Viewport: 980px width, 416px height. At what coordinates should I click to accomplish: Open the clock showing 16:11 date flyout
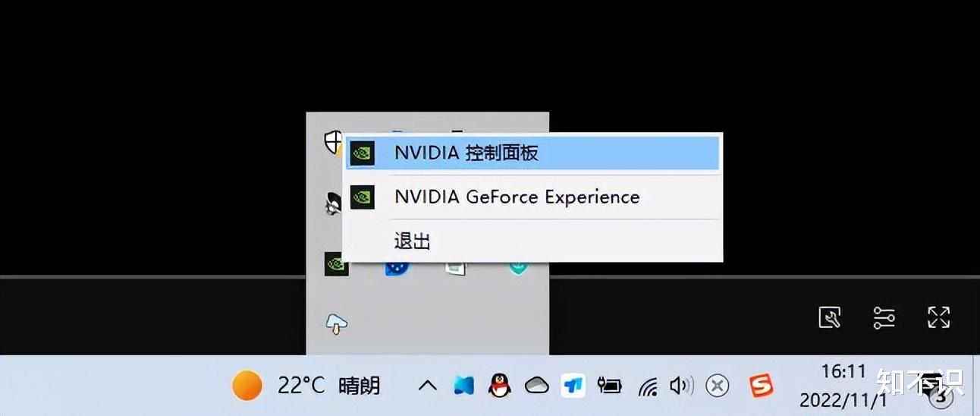[843, 386]
